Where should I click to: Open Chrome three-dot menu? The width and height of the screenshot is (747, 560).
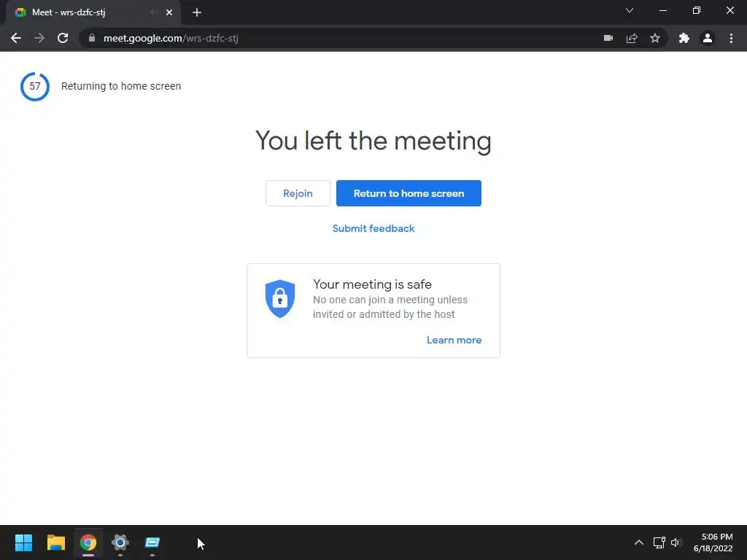(x=731, y=38)
